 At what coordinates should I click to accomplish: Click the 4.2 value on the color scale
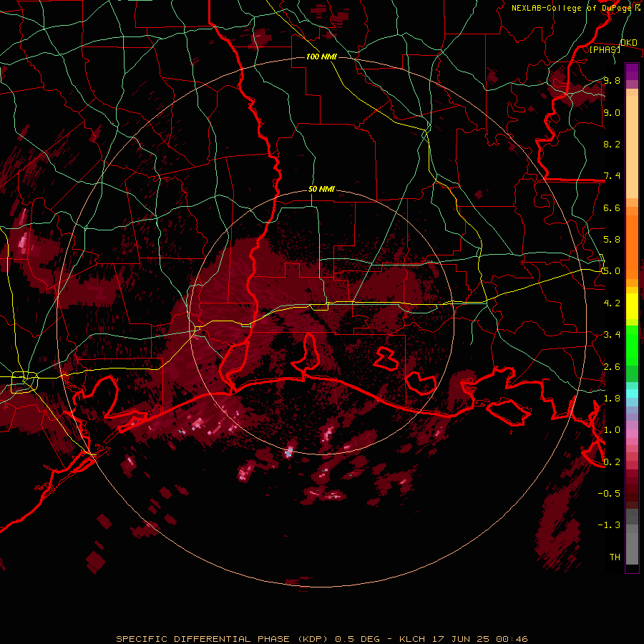coord(612,303)
